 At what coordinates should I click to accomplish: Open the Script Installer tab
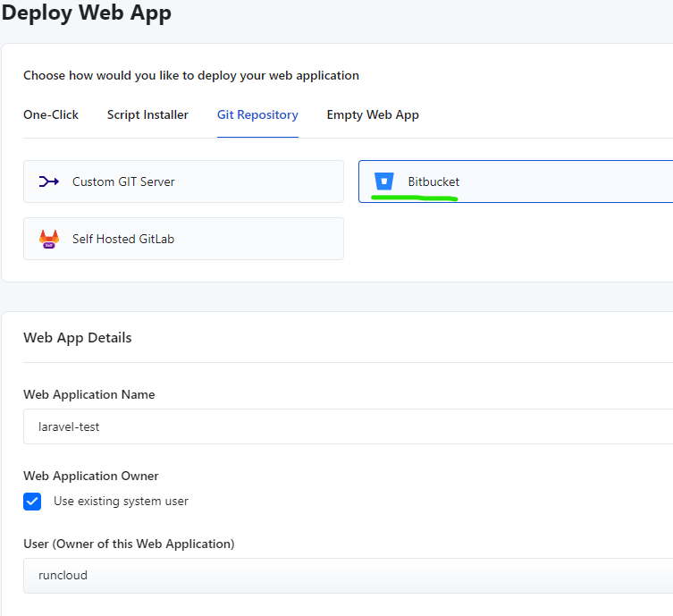147,114
